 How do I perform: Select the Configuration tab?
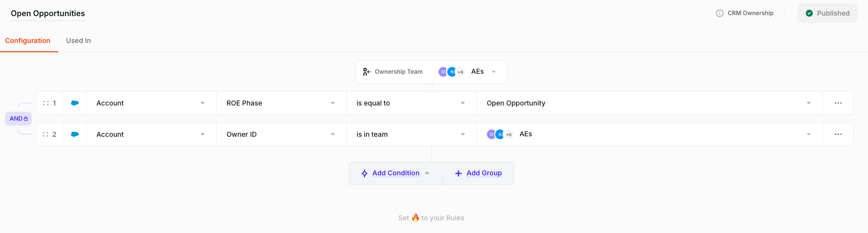pyautogui.click(x=27, y=41)
